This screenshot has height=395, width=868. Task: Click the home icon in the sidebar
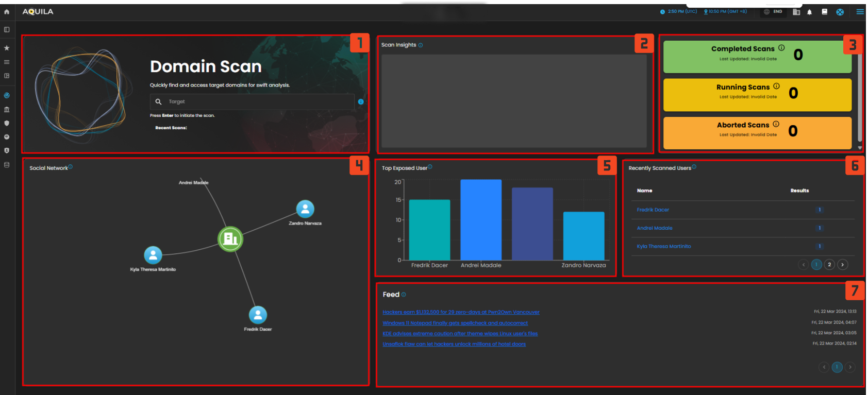[x=7, y=12]
